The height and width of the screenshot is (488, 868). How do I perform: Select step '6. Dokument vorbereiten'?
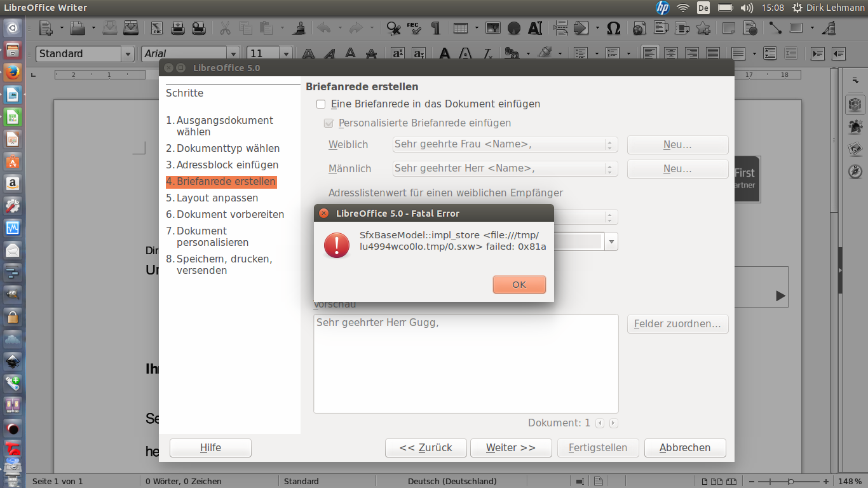pos(225,214)
